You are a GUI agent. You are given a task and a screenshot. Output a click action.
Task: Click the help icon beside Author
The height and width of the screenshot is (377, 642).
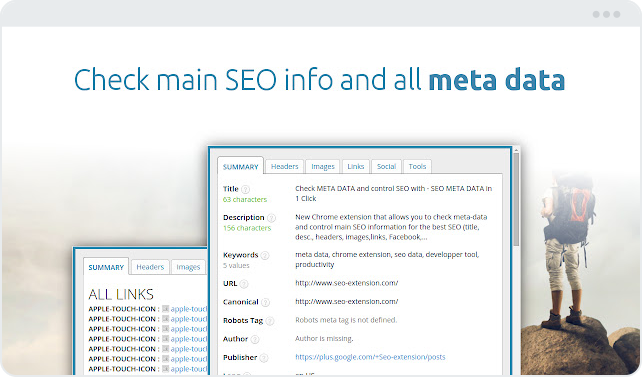tap(255, 339)
